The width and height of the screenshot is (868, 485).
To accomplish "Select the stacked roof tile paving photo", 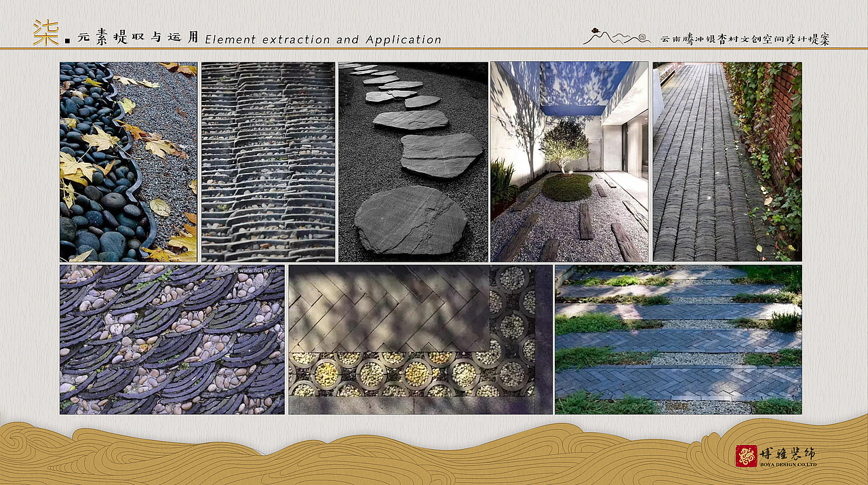I will [268, 162].
